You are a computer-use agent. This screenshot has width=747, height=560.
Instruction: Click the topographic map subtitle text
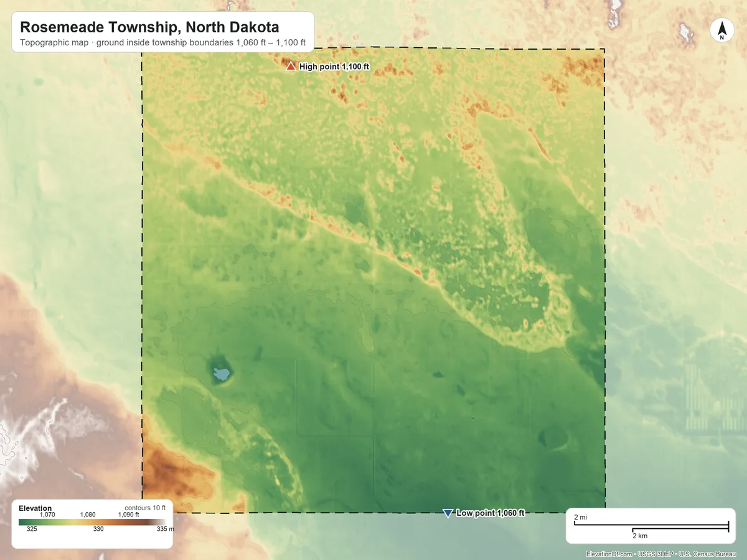[162, 43]
